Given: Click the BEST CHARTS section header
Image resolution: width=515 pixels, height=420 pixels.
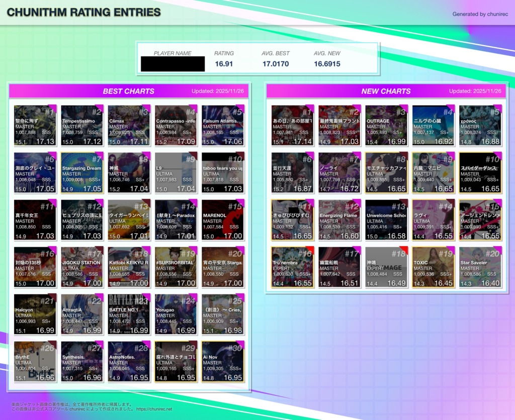Looking at the screenshot, I should point(129,91).
